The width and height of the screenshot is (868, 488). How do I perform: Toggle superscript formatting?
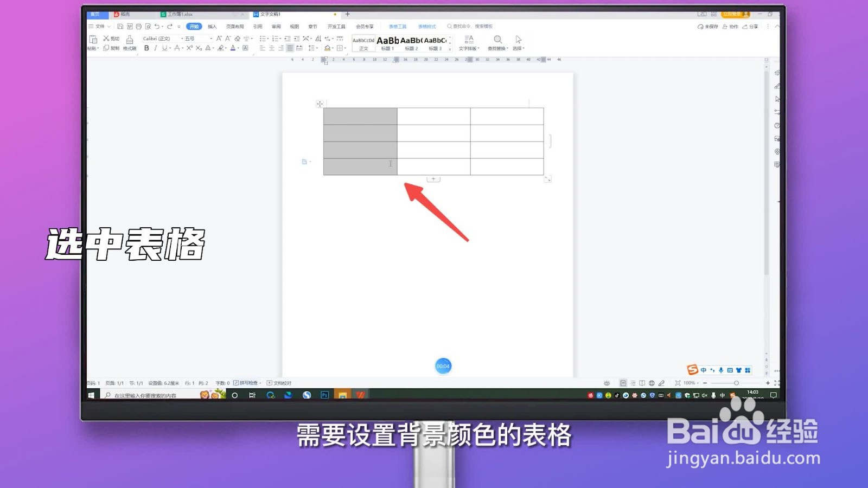tap(189, 48)
